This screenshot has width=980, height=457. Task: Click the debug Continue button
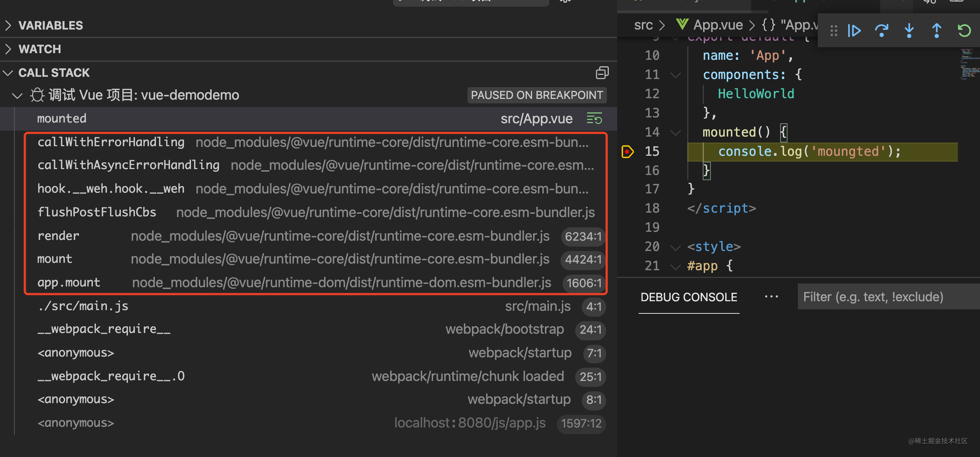tap(854, 31)
